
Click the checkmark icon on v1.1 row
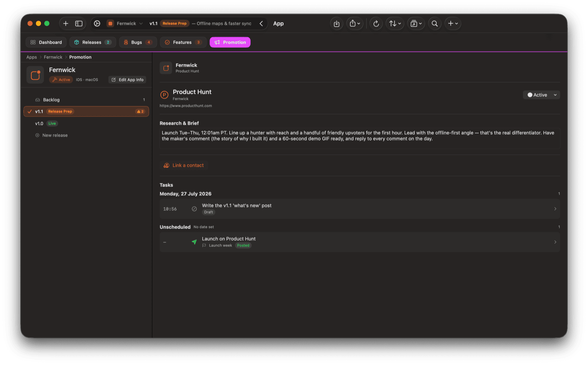point(30,111)
